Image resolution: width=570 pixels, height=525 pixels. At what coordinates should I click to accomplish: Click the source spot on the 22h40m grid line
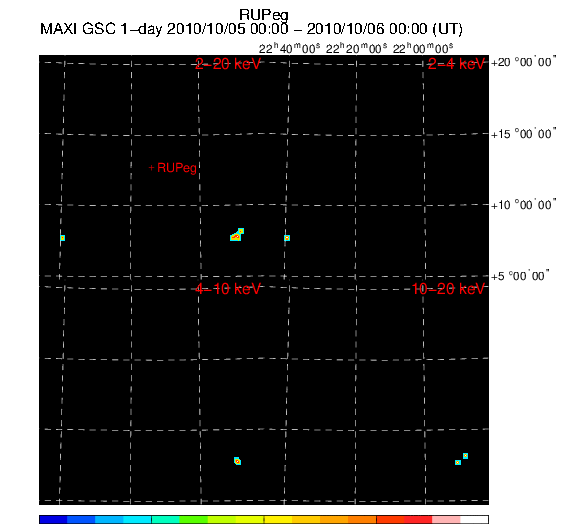click(287, 238)
